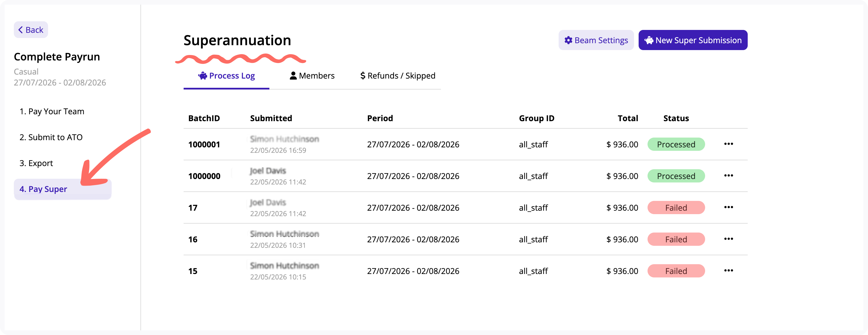Click submitted time 22/05/2026 10:15
868x335 pixels.
coord(278,277)
